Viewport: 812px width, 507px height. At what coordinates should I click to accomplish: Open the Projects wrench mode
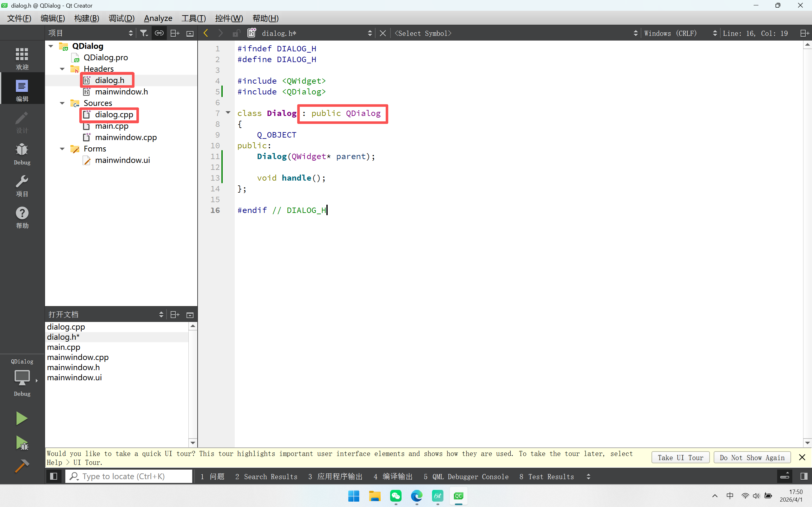[22, 186]
